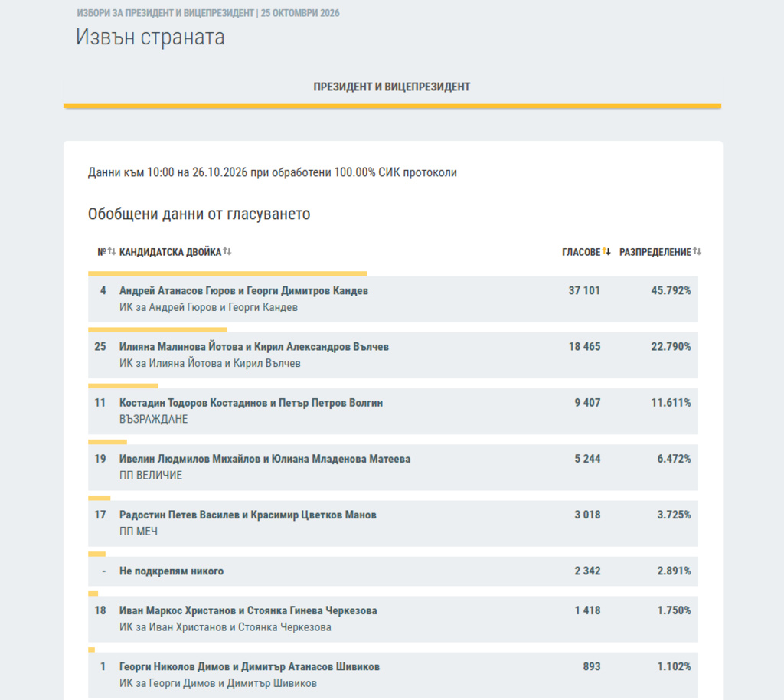The image size is (784, 700).
Task: Select candidate number 19
Action: (100, 459)
